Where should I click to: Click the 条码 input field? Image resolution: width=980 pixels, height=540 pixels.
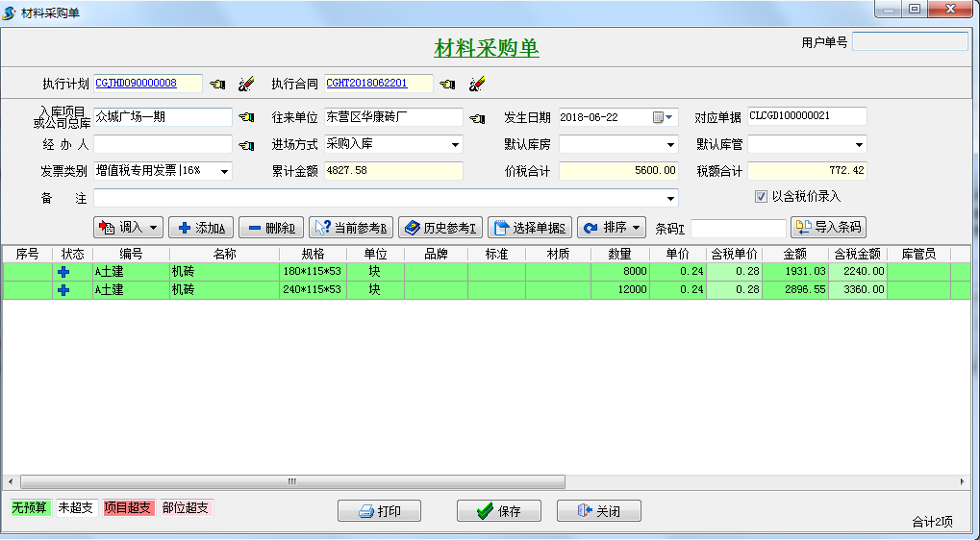(738, 229)
